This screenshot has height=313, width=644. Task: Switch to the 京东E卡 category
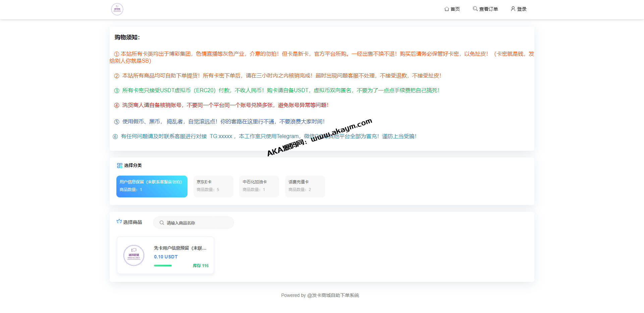tap(213, 186)
